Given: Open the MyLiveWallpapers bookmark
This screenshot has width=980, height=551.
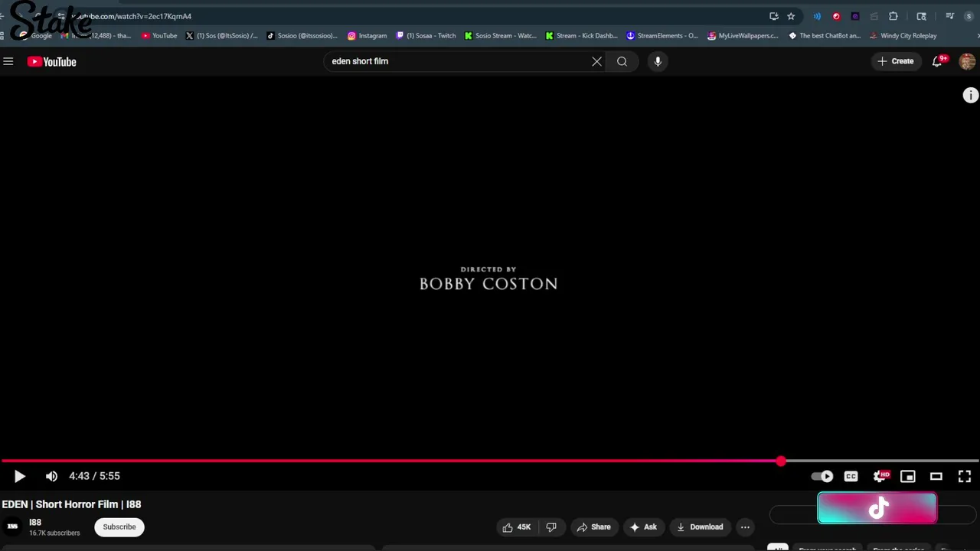Looking at the screenshot, I should tap(743, 35).
